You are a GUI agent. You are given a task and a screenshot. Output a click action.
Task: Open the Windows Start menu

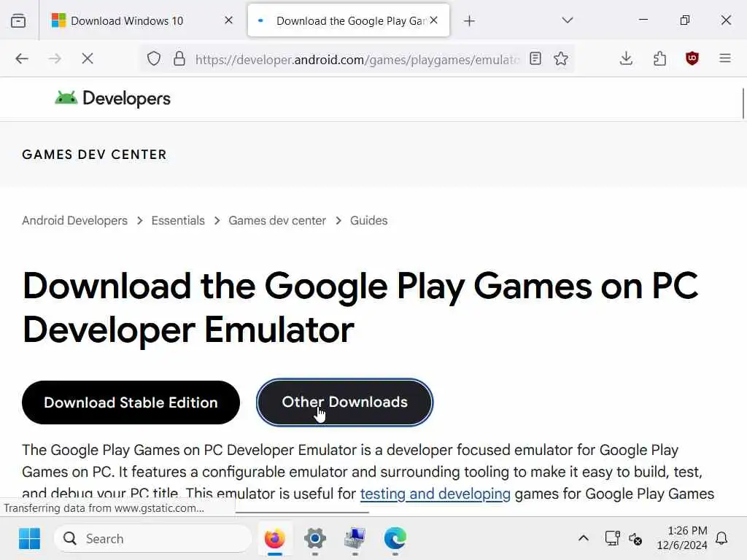pyautogui.click(x=29, y=539)
